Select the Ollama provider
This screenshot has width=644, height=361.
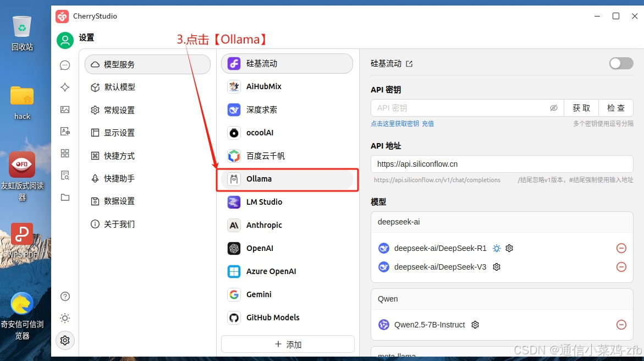point(287,179)
